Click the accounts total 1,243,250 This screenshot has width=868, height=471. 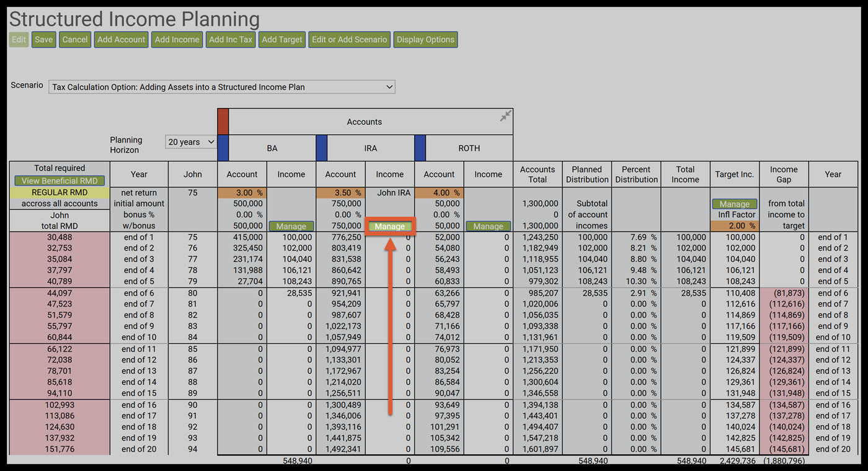pos(540,237)
